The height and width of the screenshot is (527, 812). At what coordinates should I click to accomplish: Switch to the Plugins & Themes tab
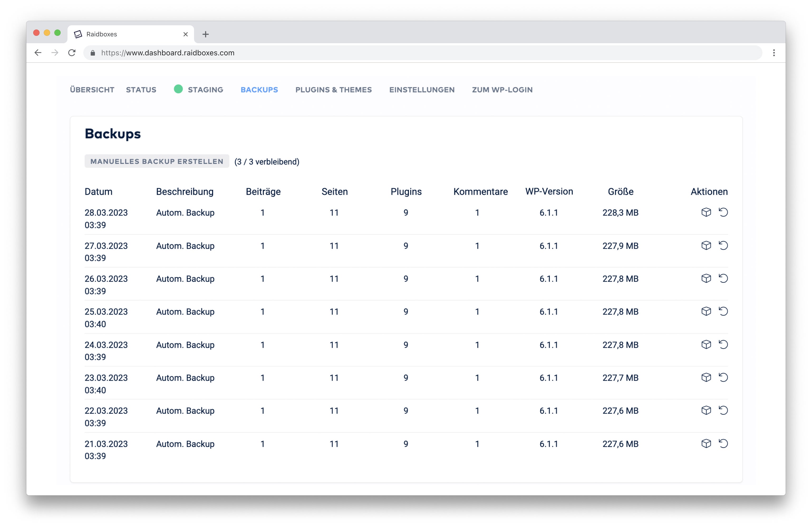point(333,90)
